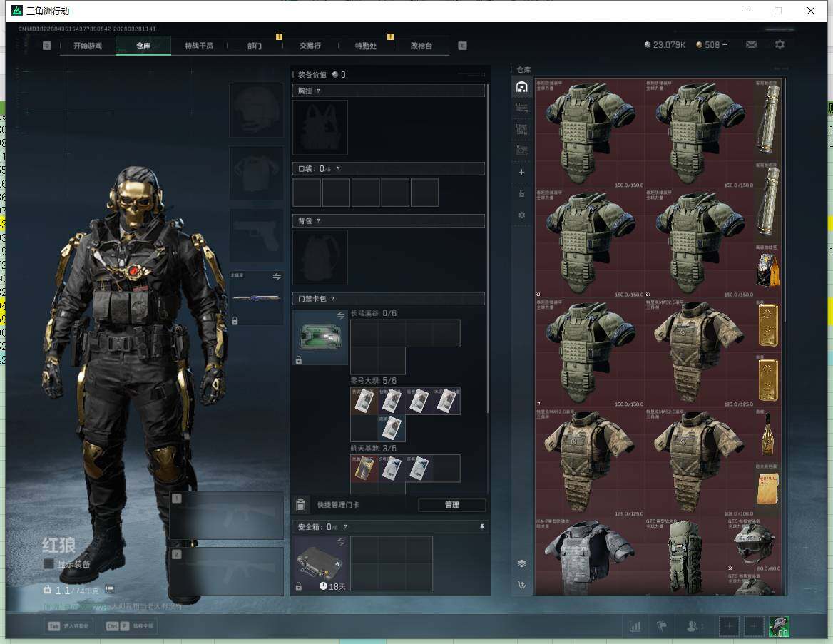Select the safe box case thumbnail
This screenshot has width=833, height=644.
(320, 563)
